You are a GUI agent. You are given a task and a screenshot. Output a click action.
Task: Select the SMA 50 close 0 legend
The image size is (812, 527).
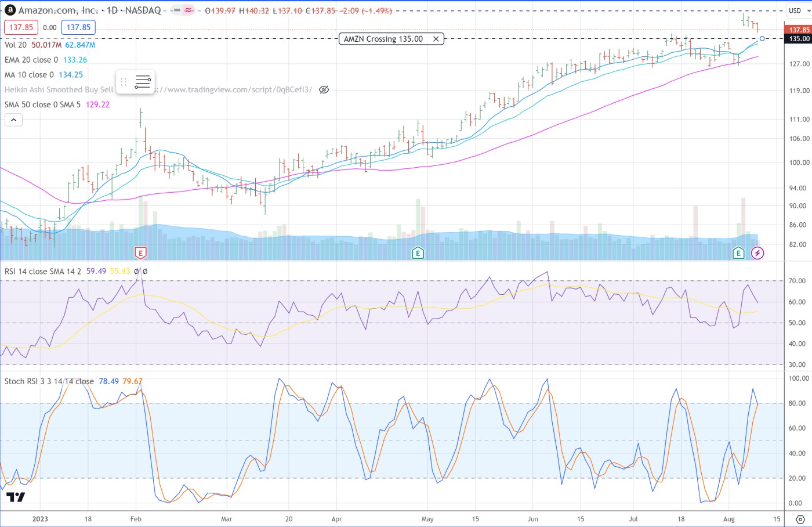click(43, 104)
